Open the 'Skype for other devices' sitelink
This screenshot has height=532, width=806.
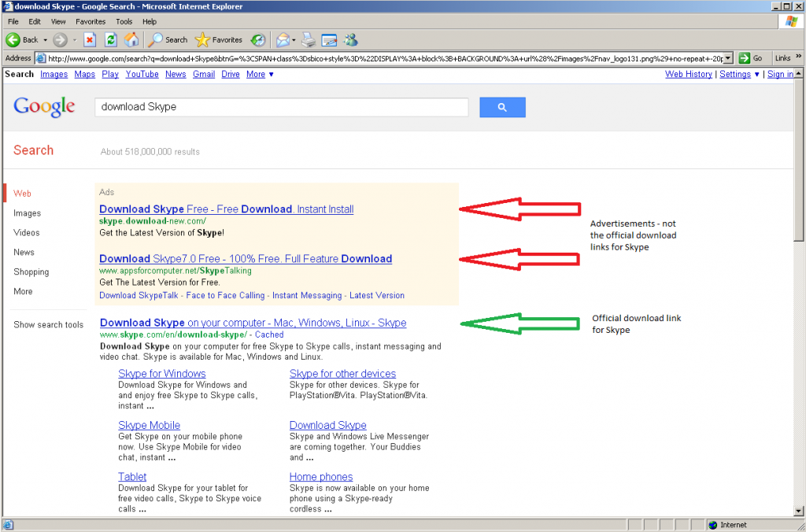[343, 374]
